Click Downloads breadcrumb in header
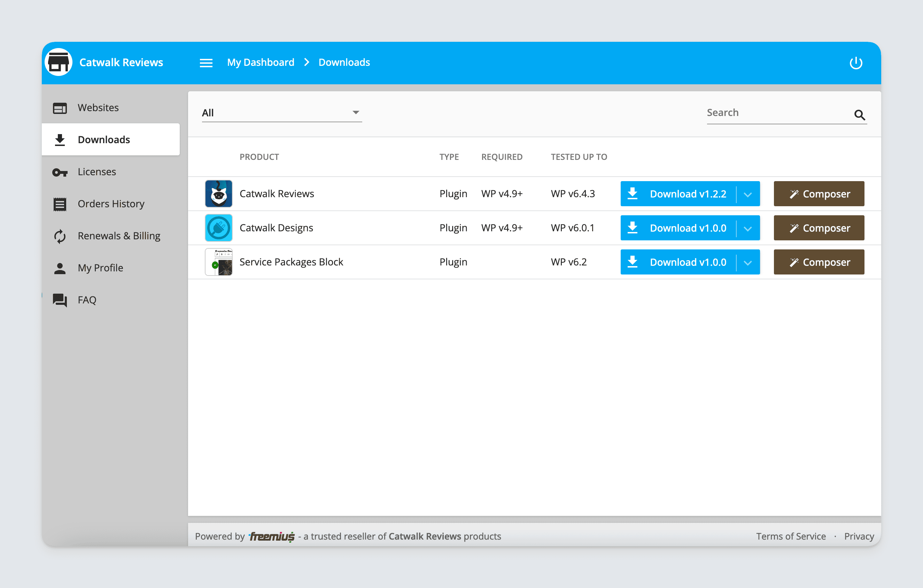The height and width of the screenshot is (588, 923). coord(344,62)
